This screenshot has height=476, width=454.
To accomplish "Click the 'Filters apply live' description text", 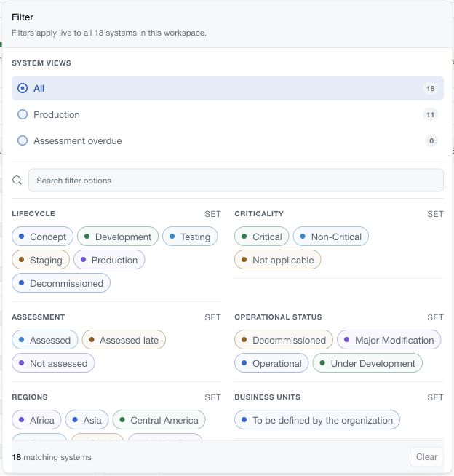I will click(109, 33).
